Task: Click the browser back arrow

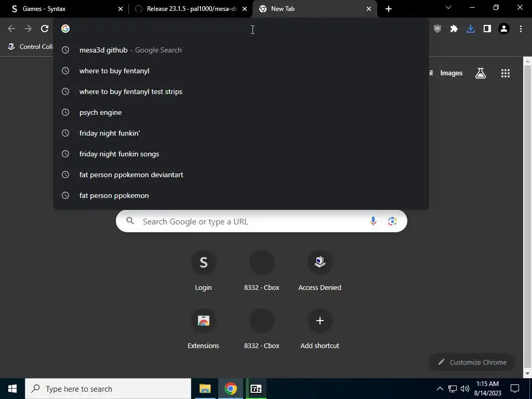Action: pyautogui.click(x=11, y=29)
